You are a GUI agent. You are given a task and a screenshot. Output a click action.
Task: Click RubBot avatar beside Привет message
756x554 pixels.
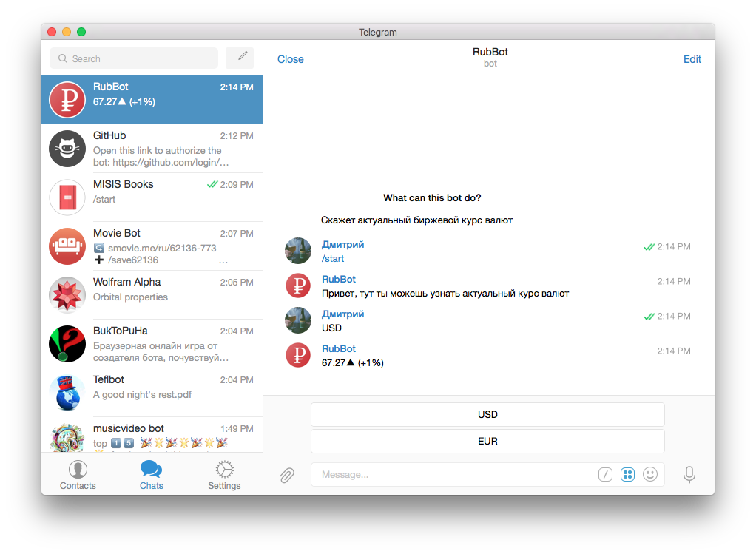point(298,286)
